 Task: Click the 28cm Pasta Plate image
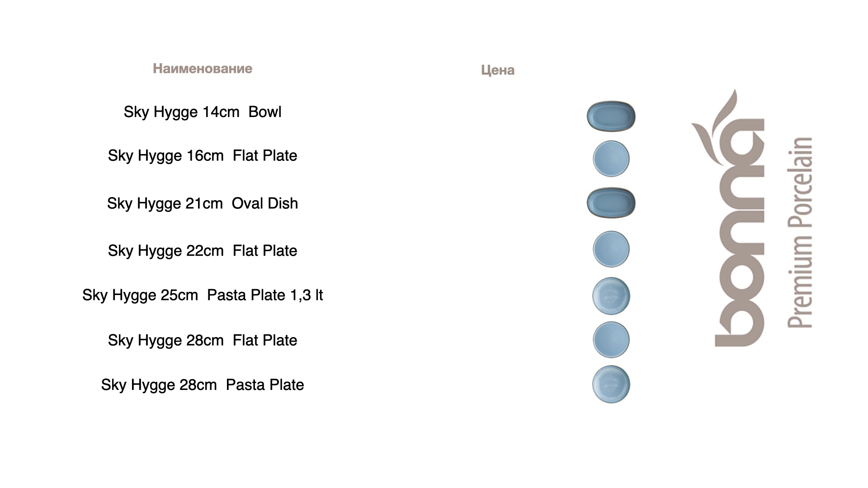tap(611, 384)
